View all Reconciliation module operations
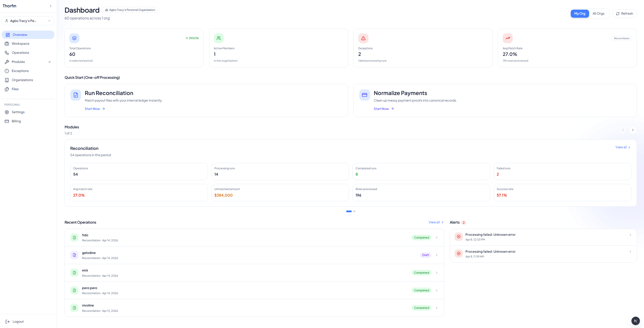 click(623, 147)
